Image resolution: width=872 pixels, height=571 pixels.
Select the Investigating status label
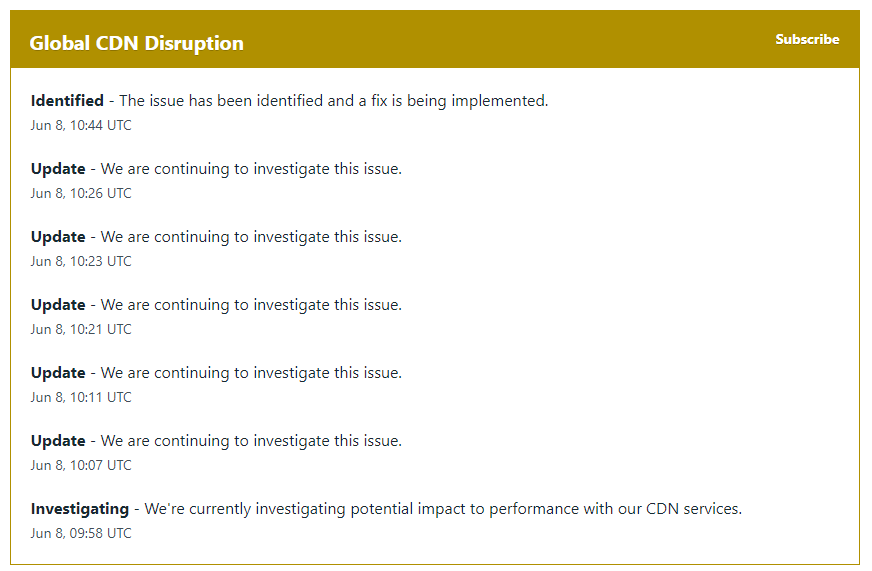coord(80,509)
